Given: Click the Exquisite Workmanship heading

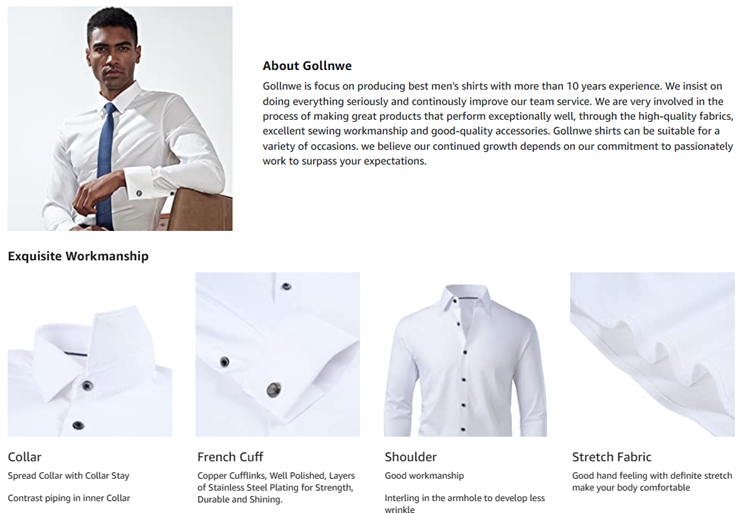Looking at the screenshot, I should pyautogui.click(x=78, y=256).
